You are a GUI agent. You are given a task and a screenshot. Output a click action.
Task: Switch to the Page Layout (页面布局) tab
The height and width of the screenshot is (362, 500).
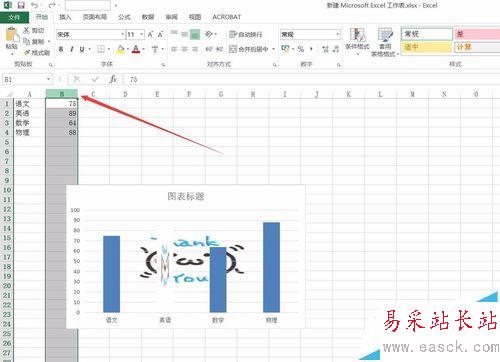(95, 17)
